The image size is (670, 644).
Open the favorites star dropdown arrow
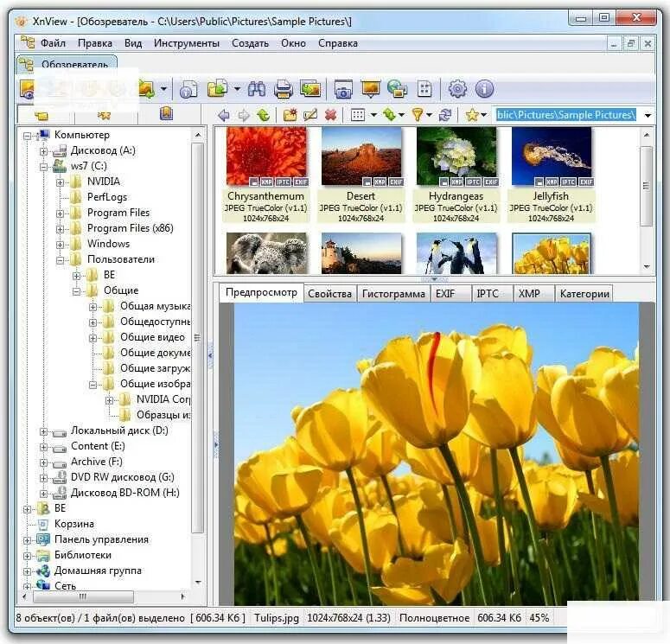point(484,115)
